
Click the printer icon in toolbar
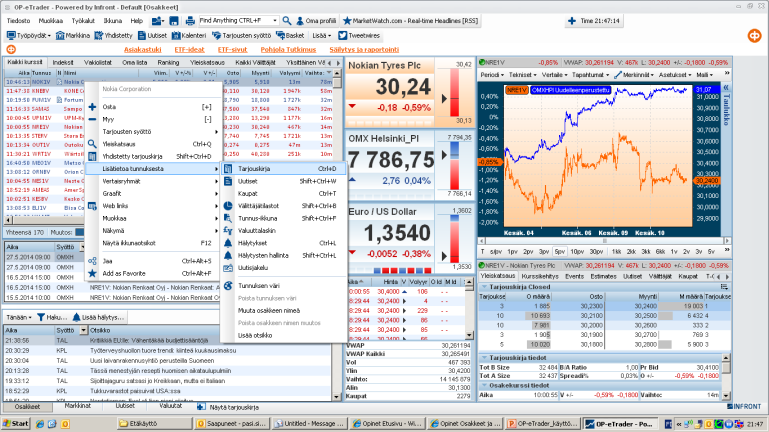coord(190,21)
